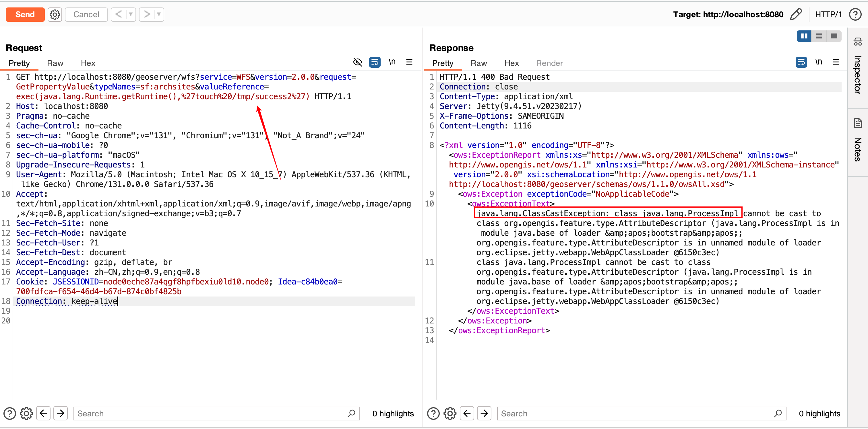Click the 'Host: localhost:8080' header line
Viewport: 868px width, 429px height.
click(62, 106)
